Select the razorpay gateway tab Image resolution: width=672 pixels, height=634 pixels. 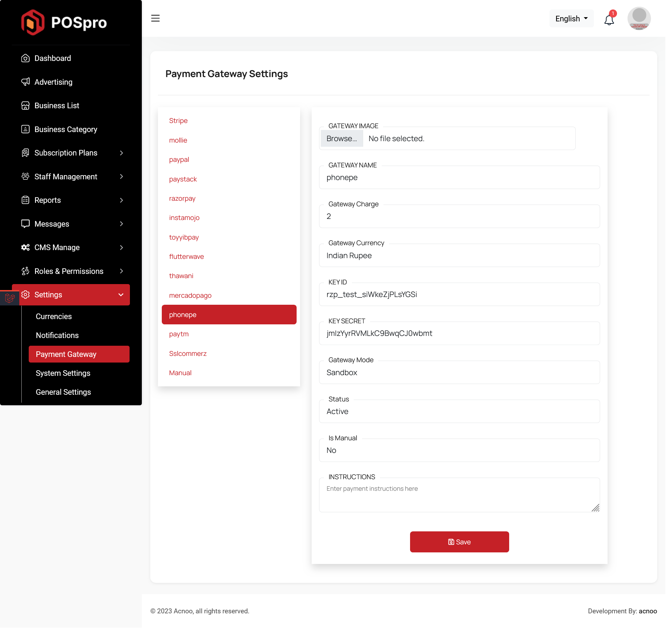182,198
